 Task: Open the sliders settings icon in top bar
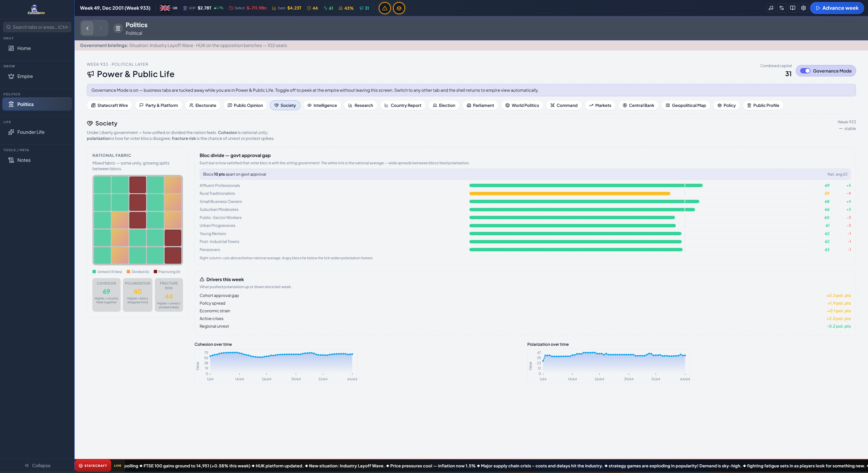coord(782,8)
